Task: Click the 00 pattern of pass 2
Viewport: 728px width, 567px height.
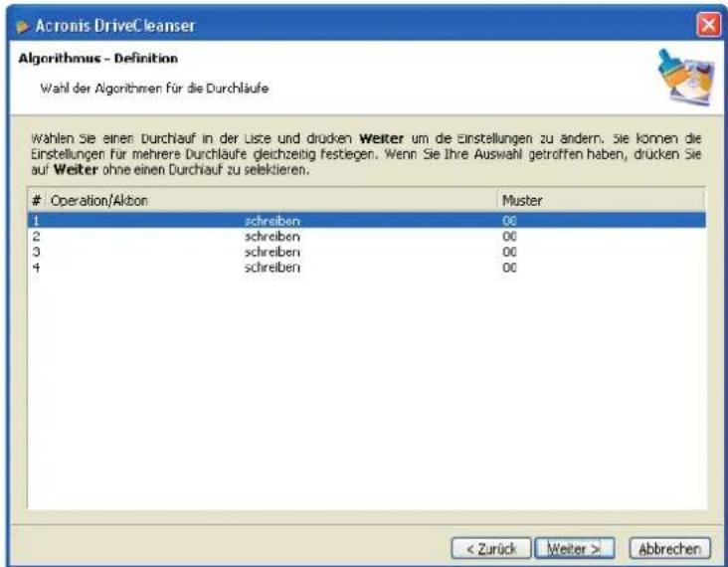Action: (x=509, y=237)
